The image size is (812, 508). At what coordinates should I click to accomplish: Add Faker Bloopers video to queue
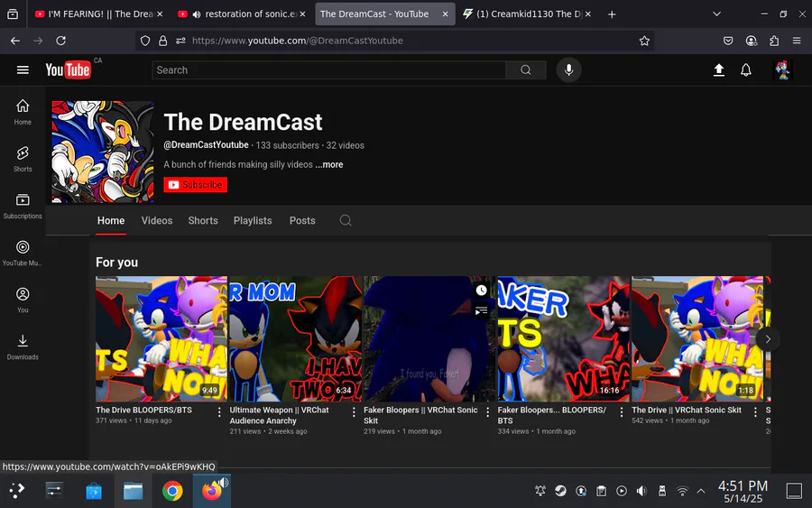pos(481,310)
